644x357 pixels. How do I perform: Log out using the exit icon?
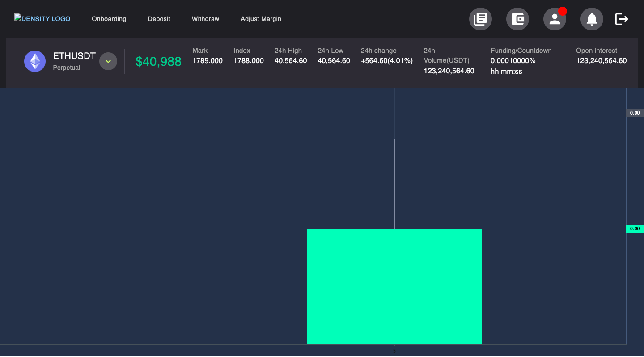point(622,19)
